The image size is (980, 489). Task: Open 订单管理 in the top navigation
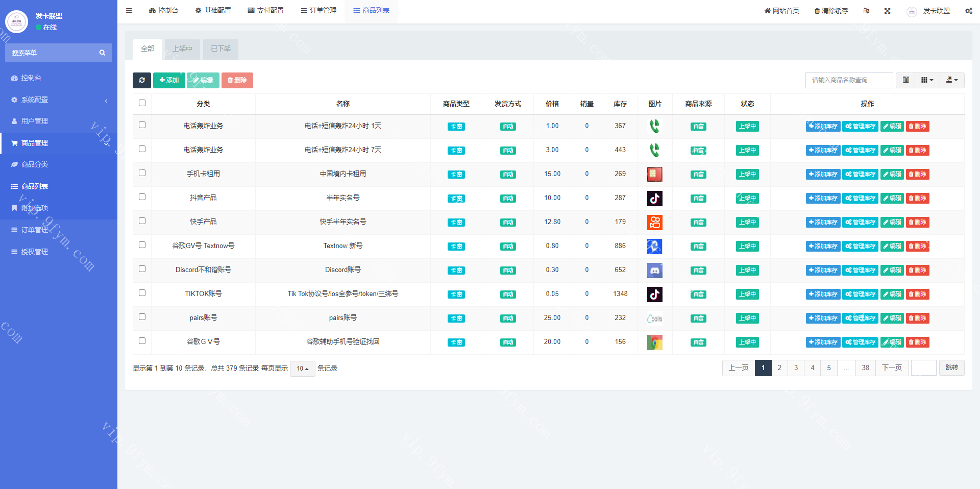click(318, 11)
